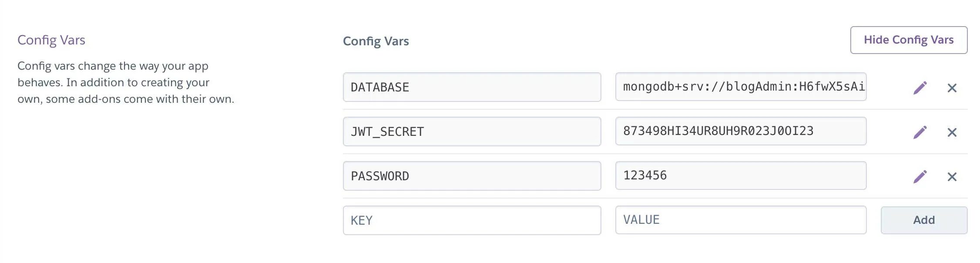Hide the config vars list

point(909,40)
